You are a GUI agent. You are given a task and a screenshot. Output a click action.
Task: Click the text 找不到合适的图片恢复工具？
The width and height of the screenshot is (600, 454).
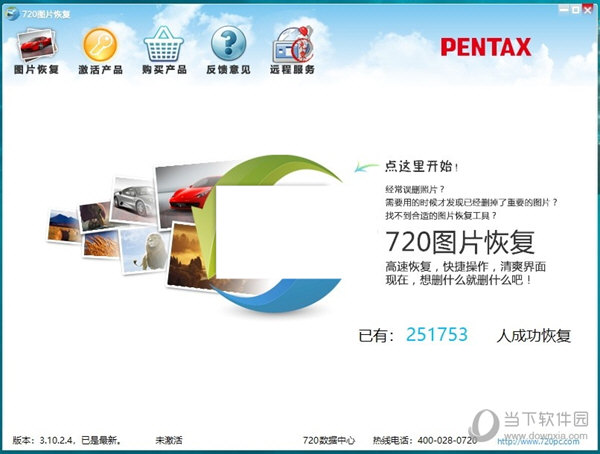point(441,216)
